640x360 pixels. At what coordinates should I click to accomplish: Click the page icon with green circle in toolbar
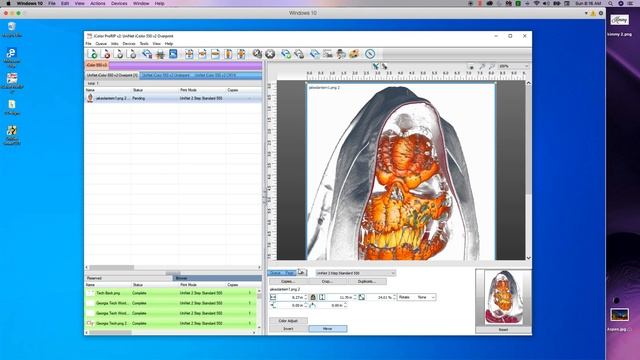[x=92, y=54]
